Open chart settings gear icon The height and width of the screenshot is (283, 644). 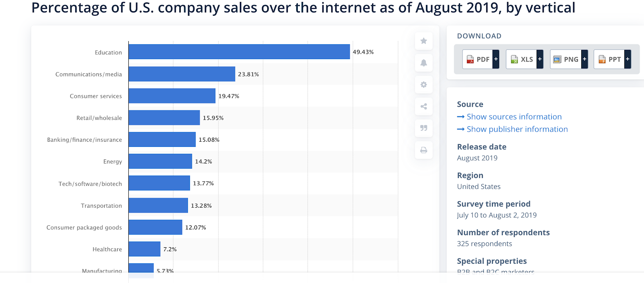(x=423, y=85)
